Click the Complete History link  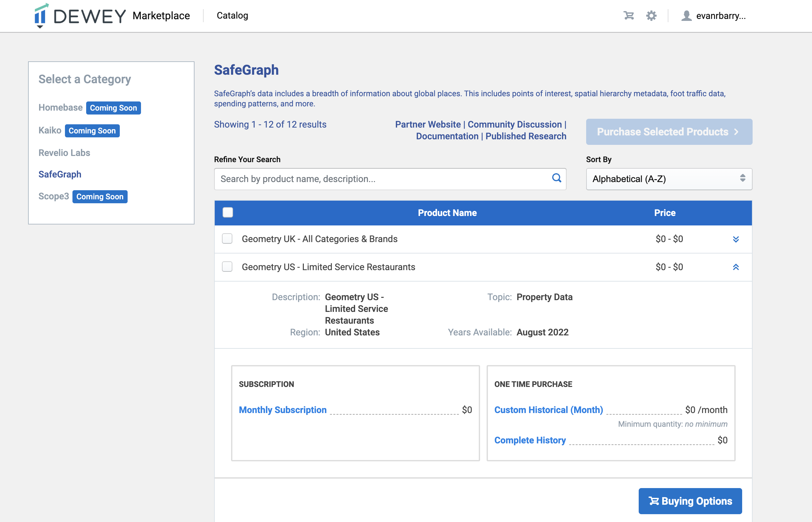pyautogui.click(x=530, y=440)
